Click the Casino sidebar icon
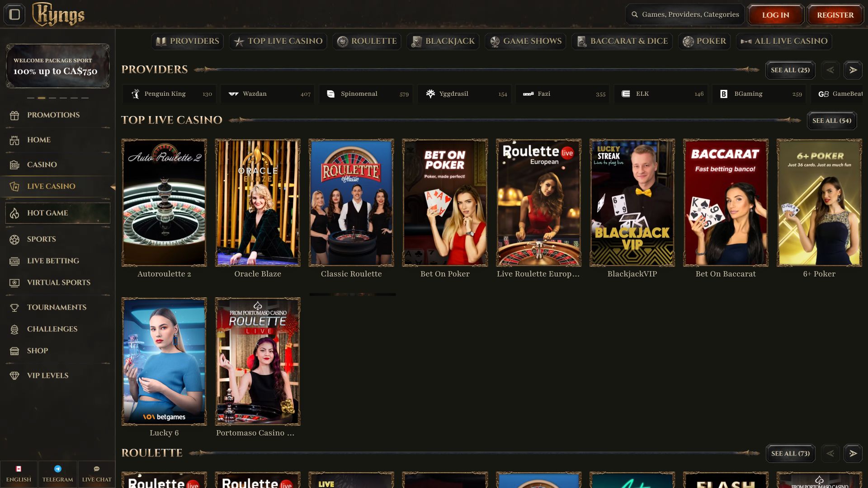This screenshot has height=488, width=868. [x=14, y=165]
